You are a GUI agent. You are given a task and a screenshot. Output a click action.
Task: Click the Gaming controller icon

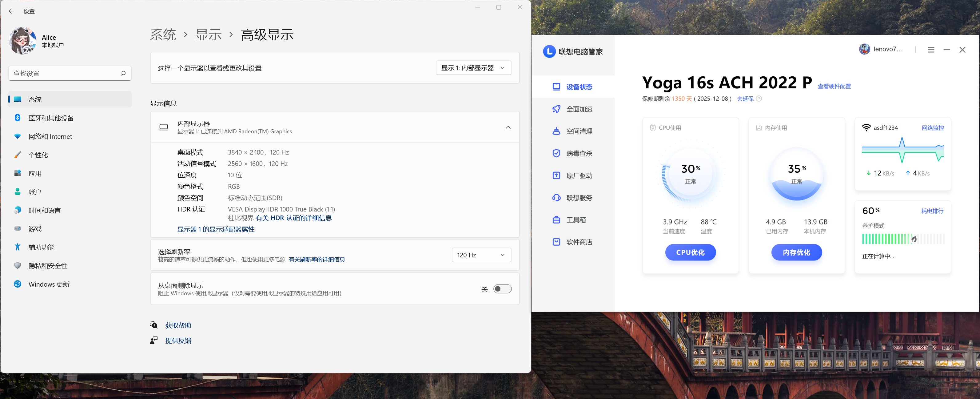tap(18, 228)
